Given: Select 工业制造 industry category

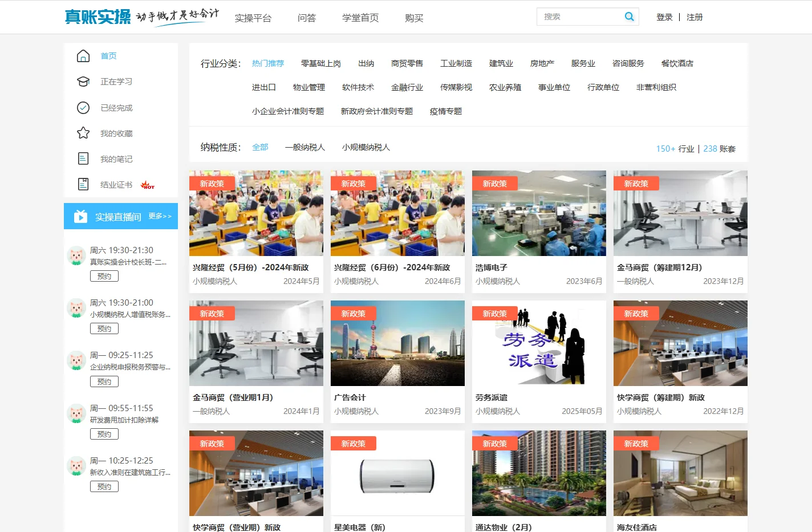Looking at the screenshot, I should click(x=456, y=63).
